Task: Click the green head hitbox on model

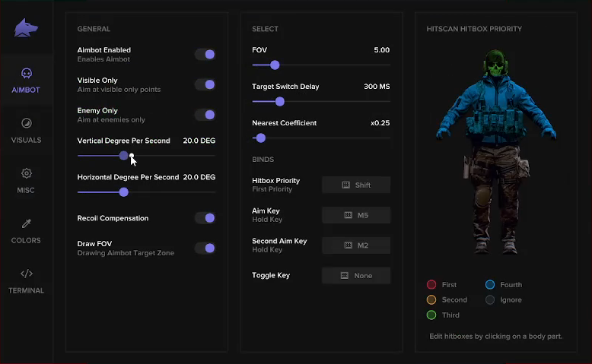Action: [495, 63]
